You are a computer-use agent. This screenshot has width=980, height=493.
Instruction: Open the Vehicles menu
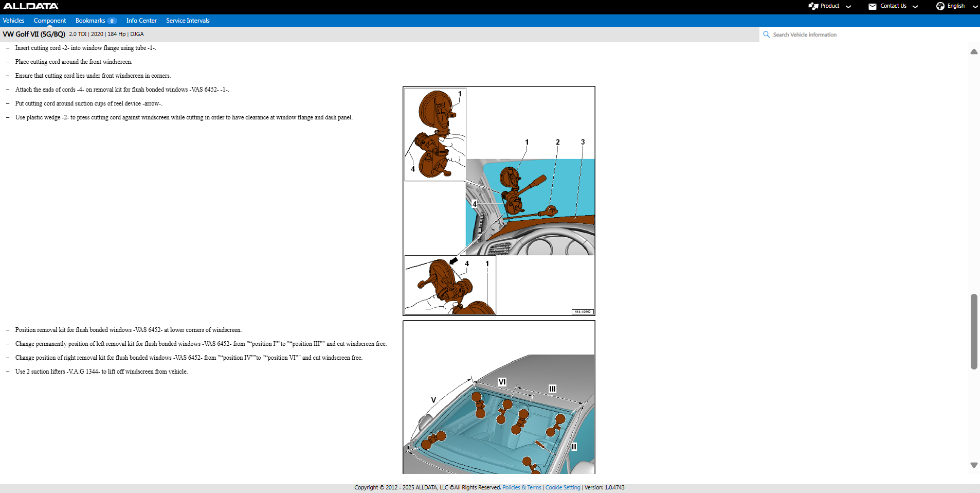coord(13,21)
